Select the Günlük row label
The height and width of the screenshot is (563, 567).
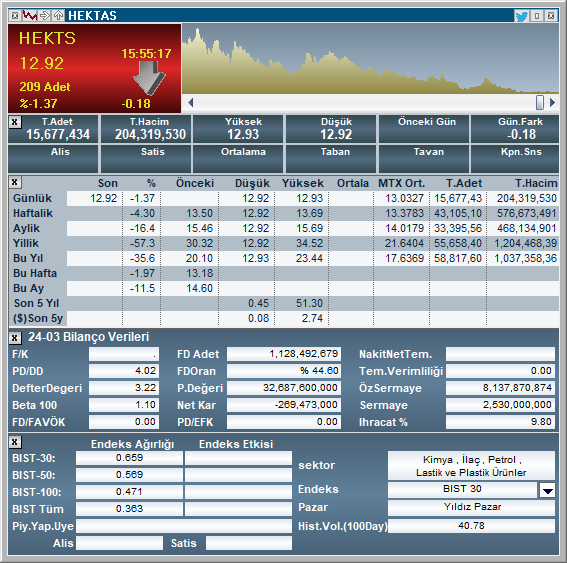pos(32,199)
